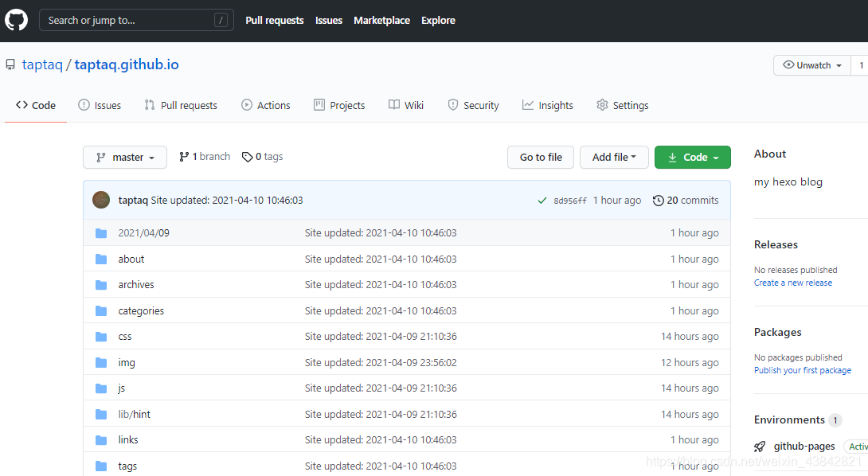Open the Releases heading link
Screen dimensions: 868x476
(x=776, y=244)
